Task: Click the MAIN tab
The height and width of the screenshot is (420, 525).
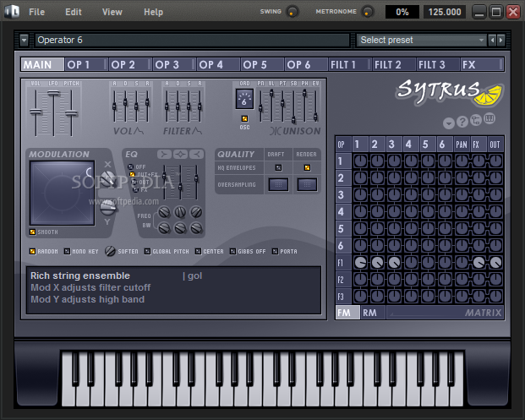Action: coord(42,64)
